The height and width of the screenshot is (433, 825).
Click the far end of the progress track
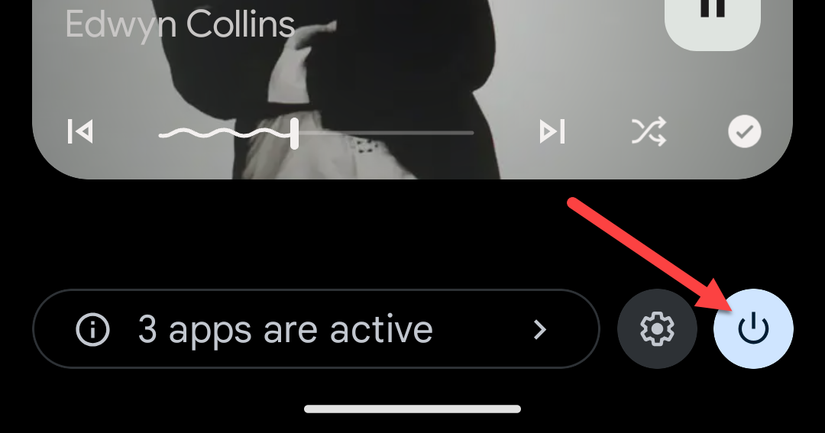[x=471, y=133]
